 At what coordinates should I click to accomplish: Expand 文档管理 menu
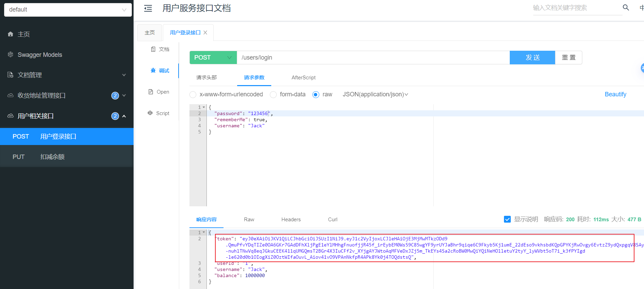point(124,75)
